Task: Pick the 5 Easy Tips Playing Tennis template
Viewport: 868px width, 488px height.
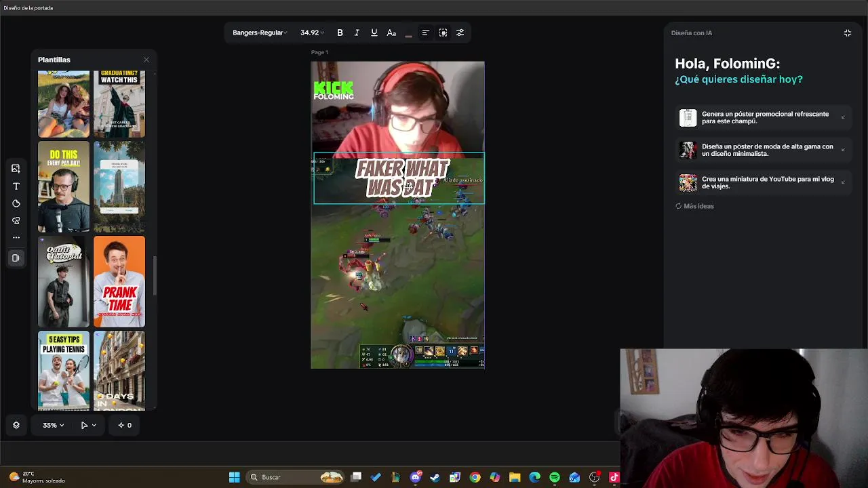Action: point(64,370)
